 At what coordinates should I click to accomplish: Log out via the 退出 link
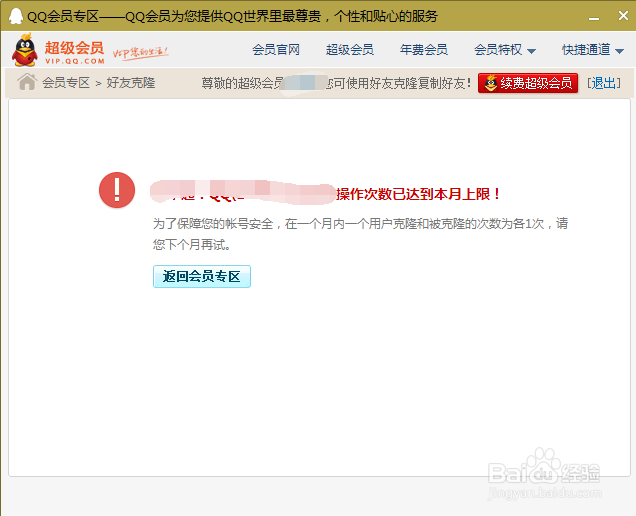point(604,83)
